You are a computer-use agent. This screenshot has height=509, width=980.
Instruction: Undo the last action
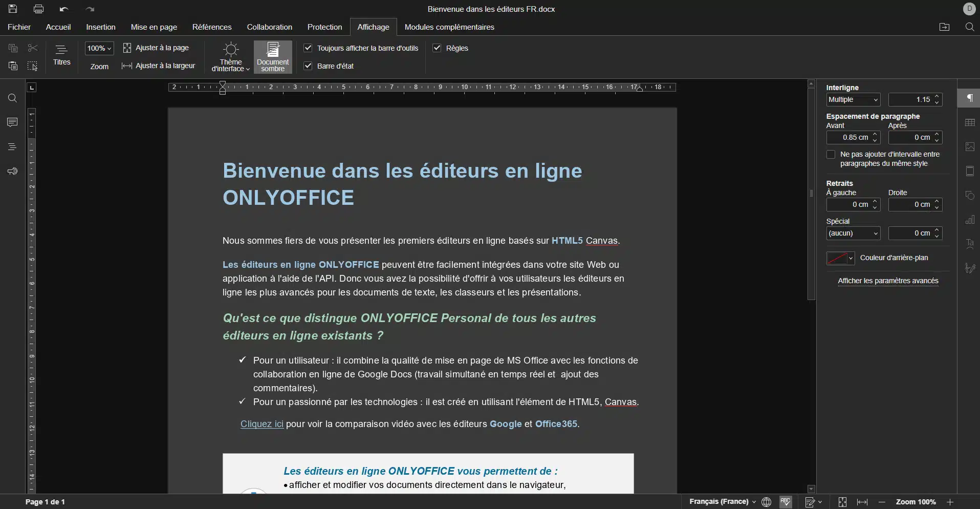pyautogui.click(x=63, y=9)
